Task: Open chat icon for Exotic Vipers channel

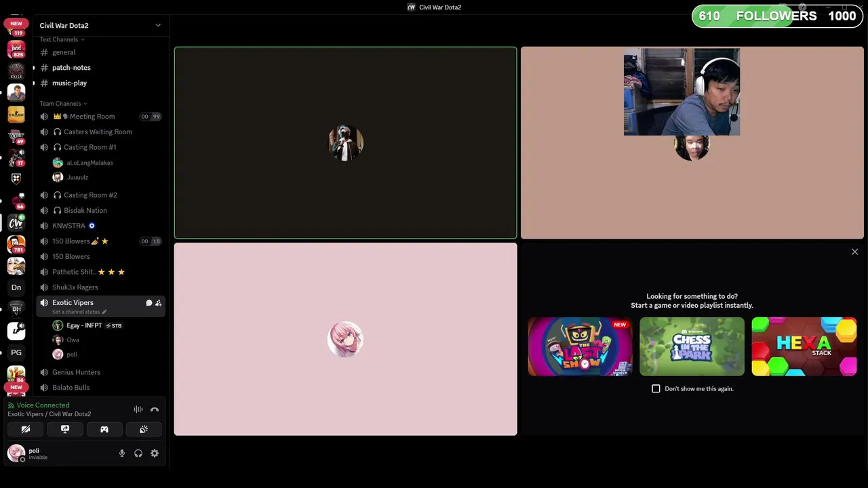Action: [x=149, y=303]
